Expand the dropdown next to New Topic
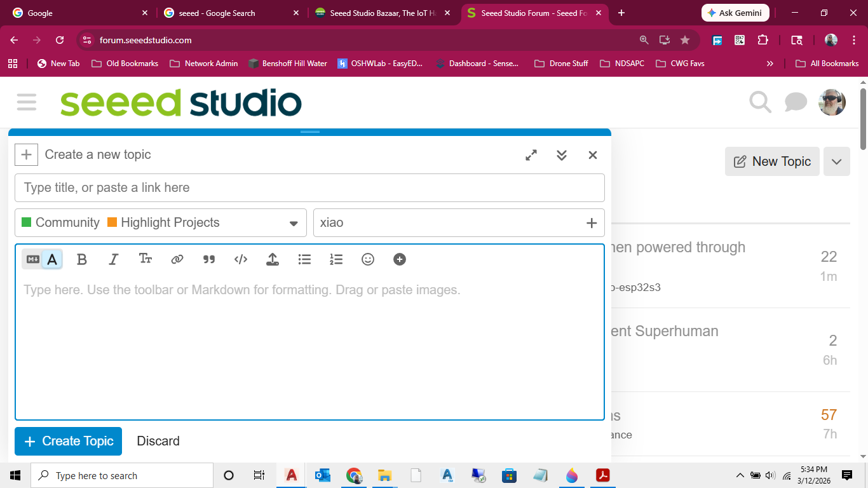 coord(836,161)
